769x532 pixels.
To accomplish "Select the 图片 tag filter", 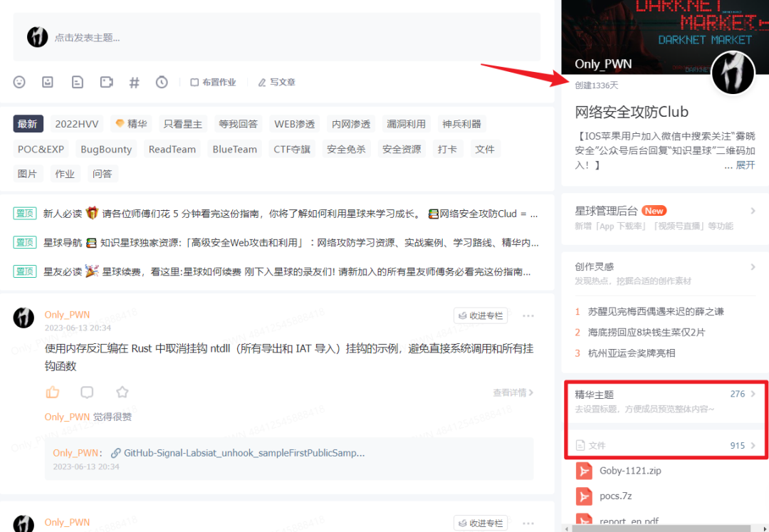I will (28, 174).
